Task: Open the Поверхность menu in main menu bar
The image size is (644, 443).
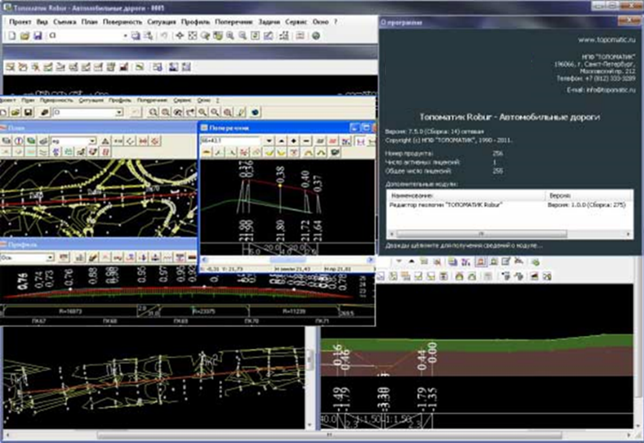Action: pyautogui.click(x=122, y=22)
